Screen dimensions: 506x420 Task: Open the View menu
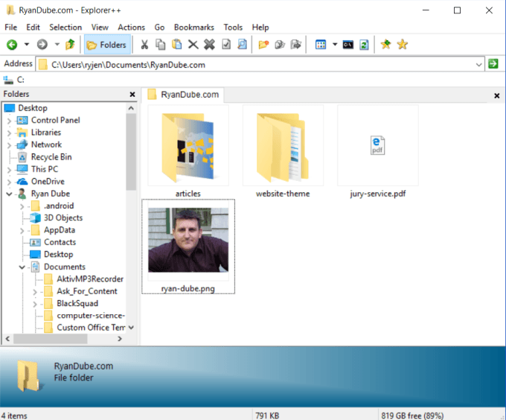click(x=100, y=28)
